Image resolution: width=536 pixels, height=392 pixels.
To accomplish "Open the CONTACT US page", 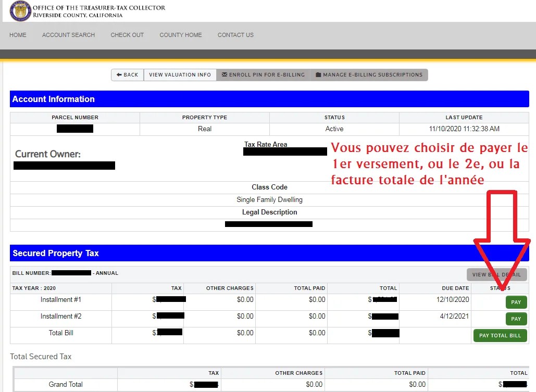I will point(235,35).
